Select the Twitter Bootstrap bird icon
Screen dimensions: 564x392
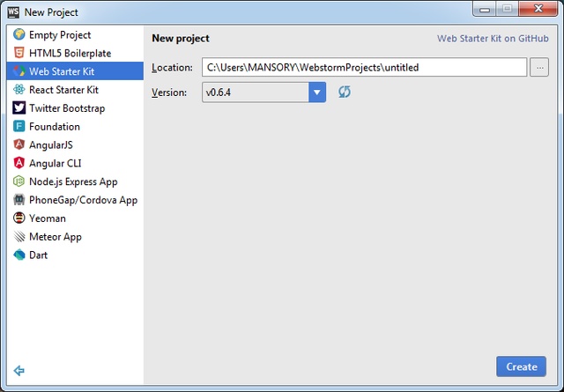tap(19, 108)
